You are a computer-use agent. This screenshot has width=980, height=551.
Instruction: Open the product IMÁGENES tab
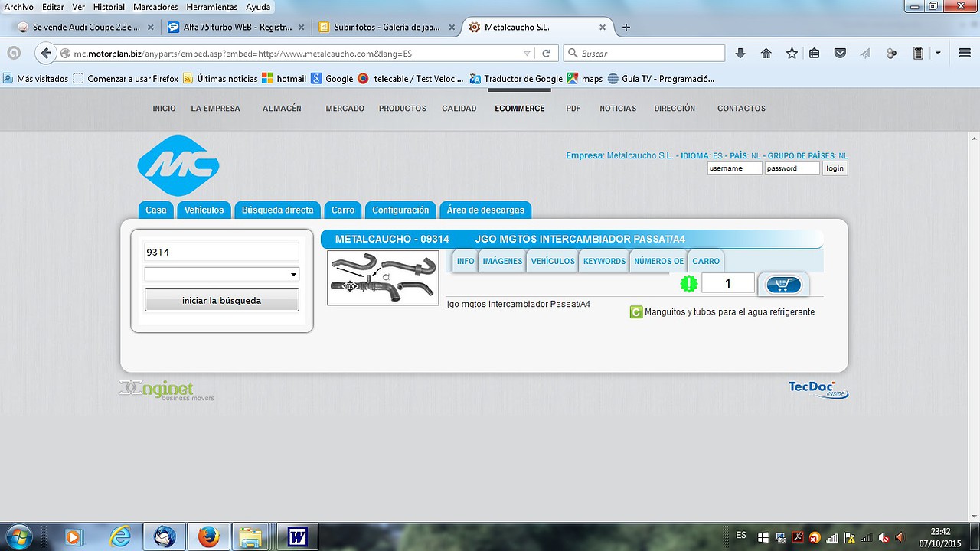502,261
